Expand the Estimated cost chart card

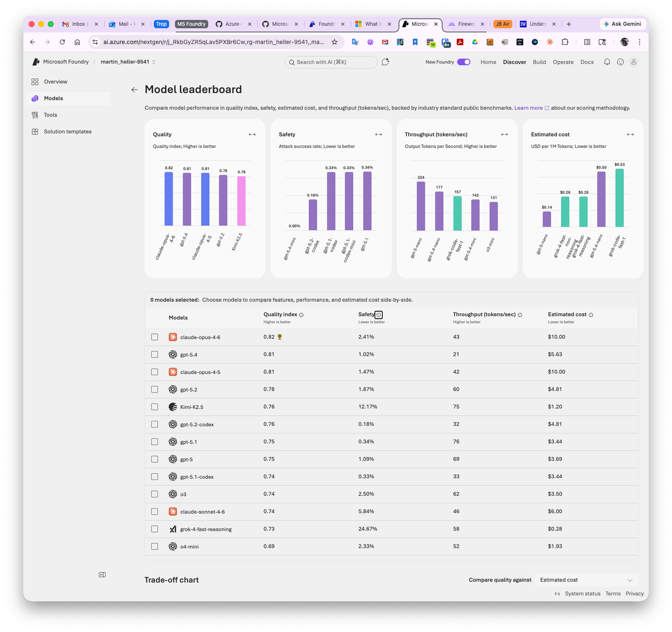[630, 134]
